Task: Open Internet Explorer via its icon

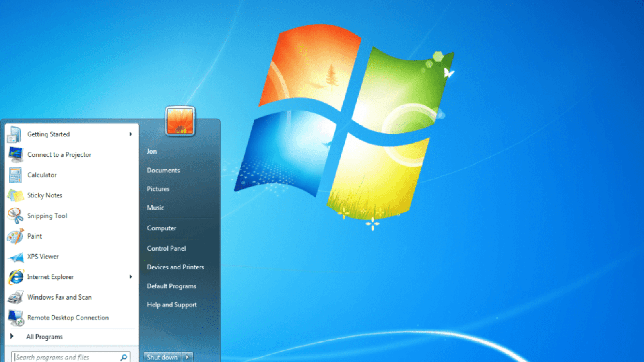Action: 16,277
